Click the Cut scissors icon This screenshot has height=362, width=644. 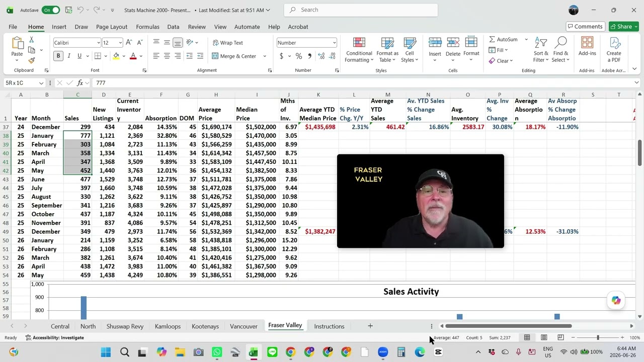pyautogui.click(x=32, y=40)
